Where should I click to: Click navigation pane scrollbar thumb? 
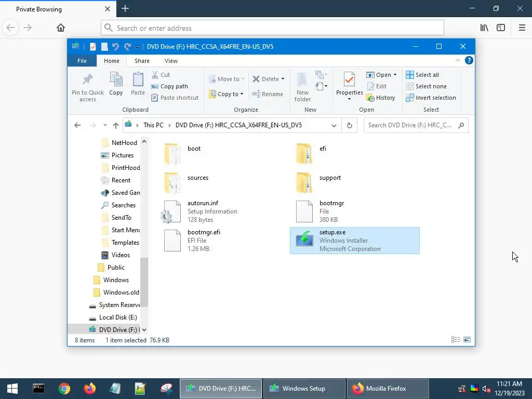(x=144, y=282)
